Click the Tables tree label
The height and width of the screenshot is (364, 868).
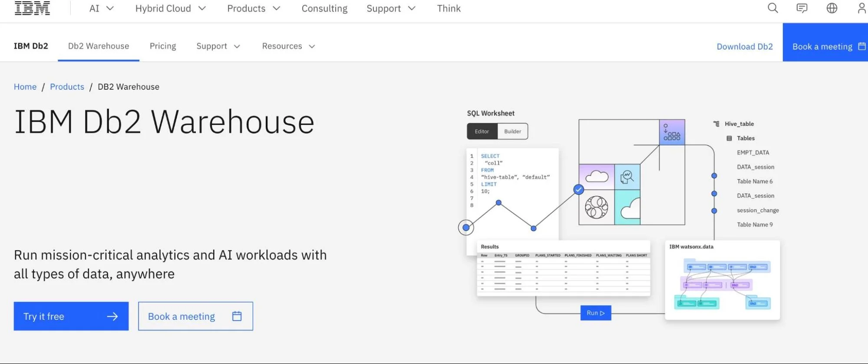click(x=746, y=138)
